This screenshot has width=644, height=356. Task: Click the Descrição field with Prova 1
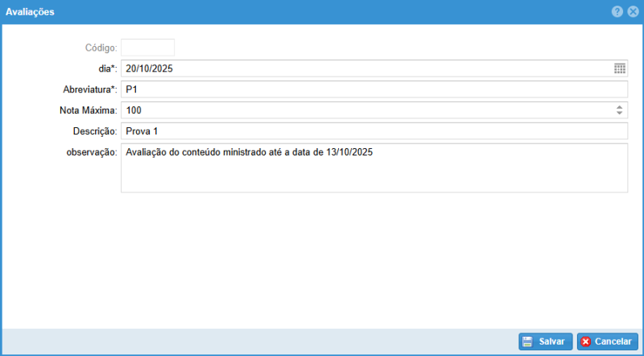[x=374, y=130]
